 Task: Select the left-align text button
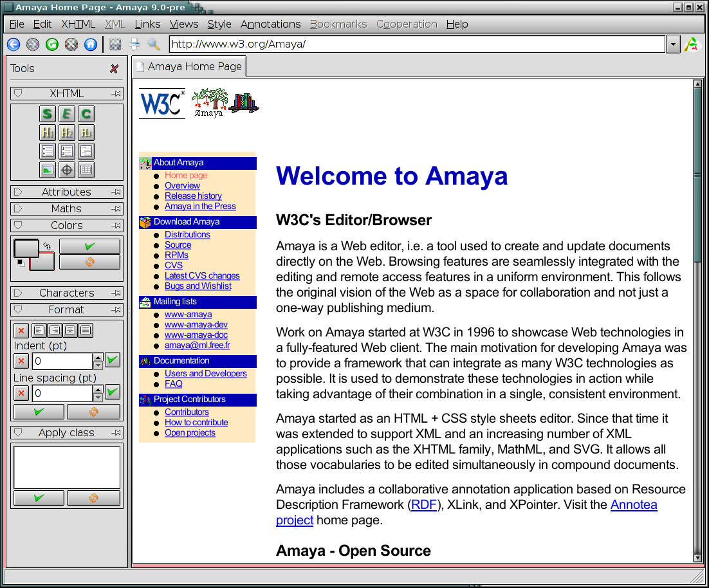click(x=39, y=331)
